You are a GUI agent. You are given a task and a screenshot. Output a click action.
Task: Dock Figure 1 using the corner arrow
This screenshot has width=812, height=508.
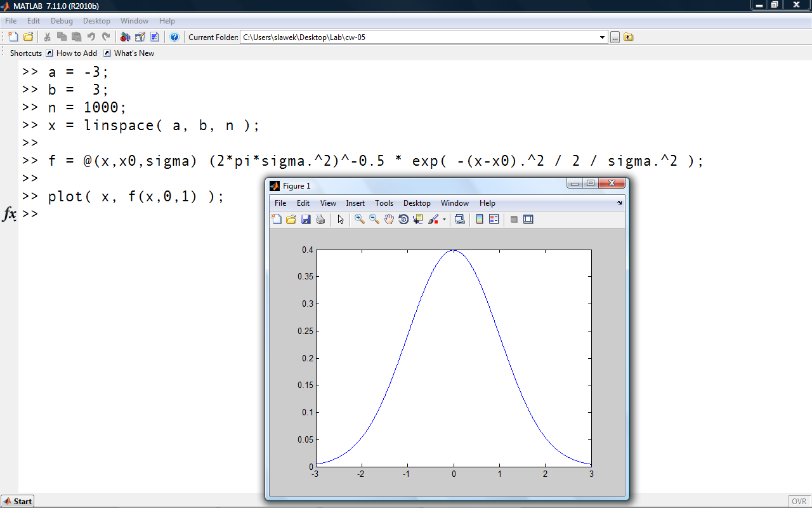point(620,203)
